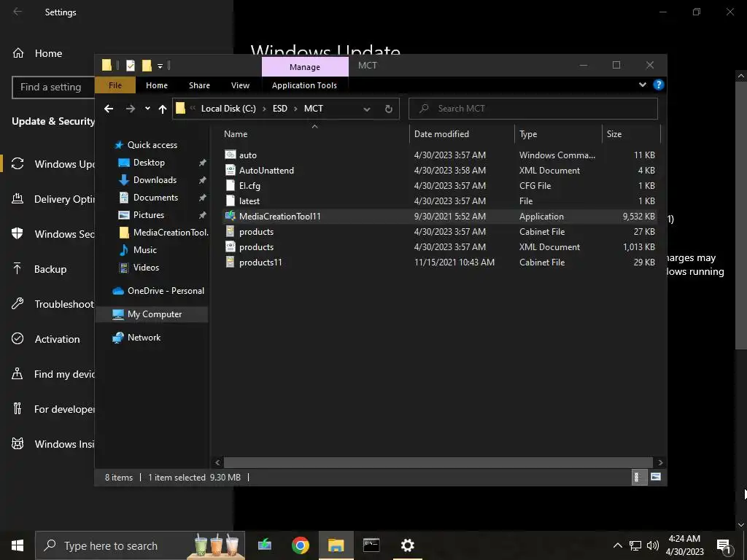Select the auto command script file icon

[x=230, y=155]
